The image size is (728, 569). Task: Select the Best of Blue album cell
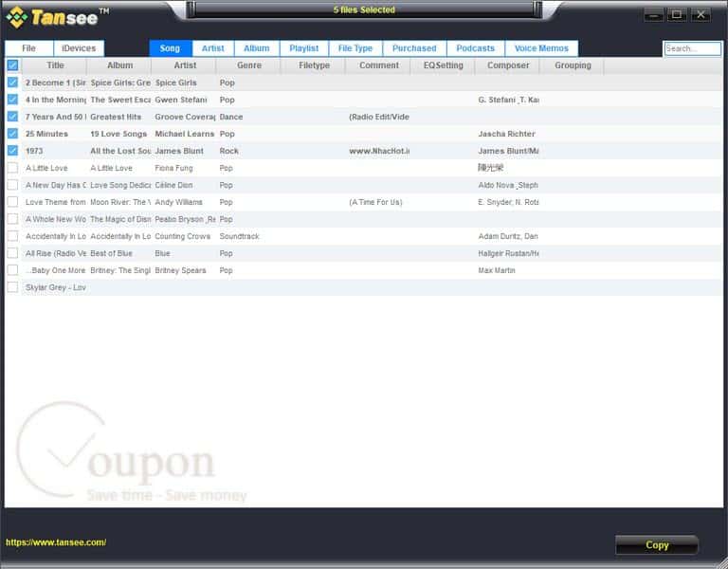tap(111, 253)
